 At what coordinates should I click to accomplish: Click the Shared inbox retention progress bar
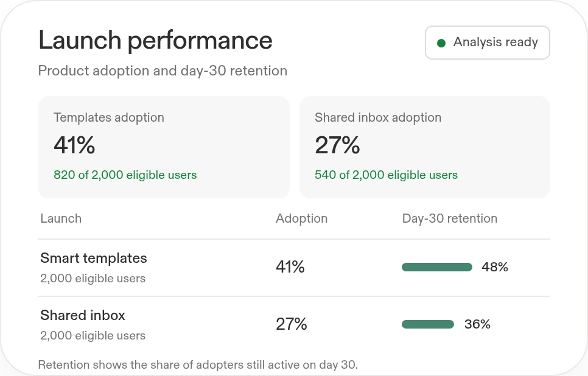click(428, 324)
